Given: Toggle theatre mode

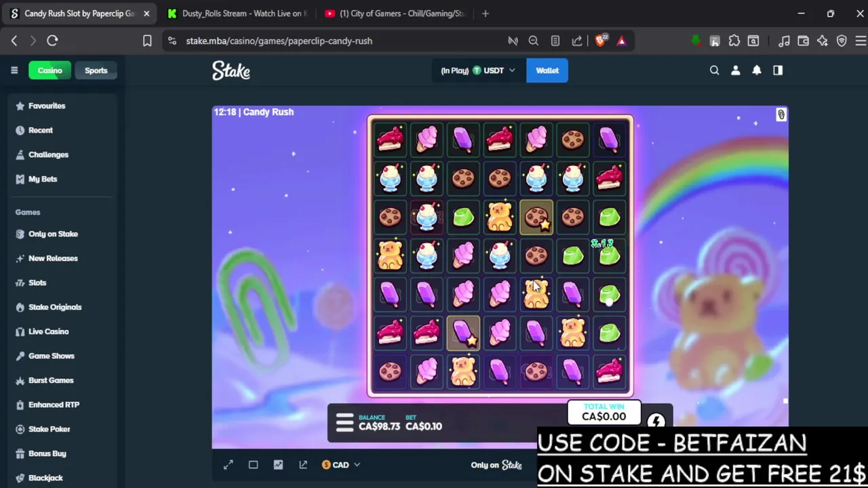Looking at the screenshot, I should (x=253, y=465).
